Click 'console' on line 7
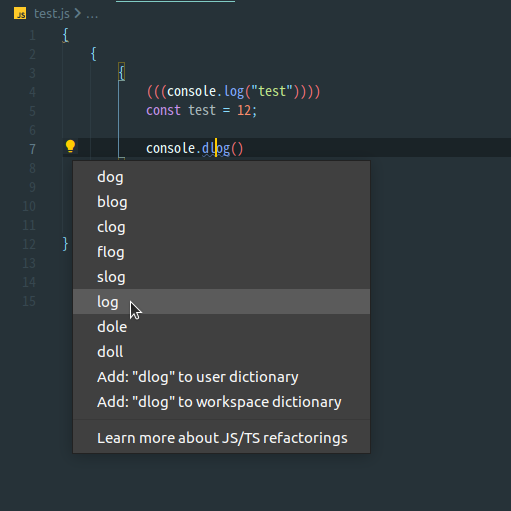This screenshot has height=511, width=511. (170, 149)
